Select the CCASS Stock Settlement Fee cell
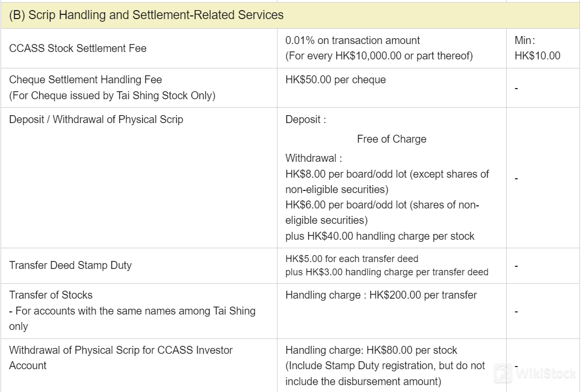Screen dimensions: 581x392 pos(139,49)
